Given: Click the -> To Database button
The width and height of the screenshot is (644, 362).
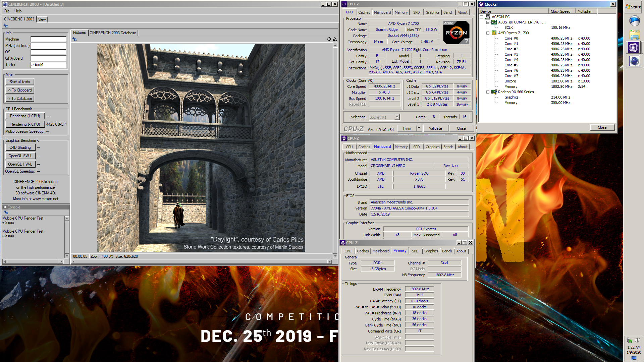Looking at the screenshot, I should click(20, 99).
